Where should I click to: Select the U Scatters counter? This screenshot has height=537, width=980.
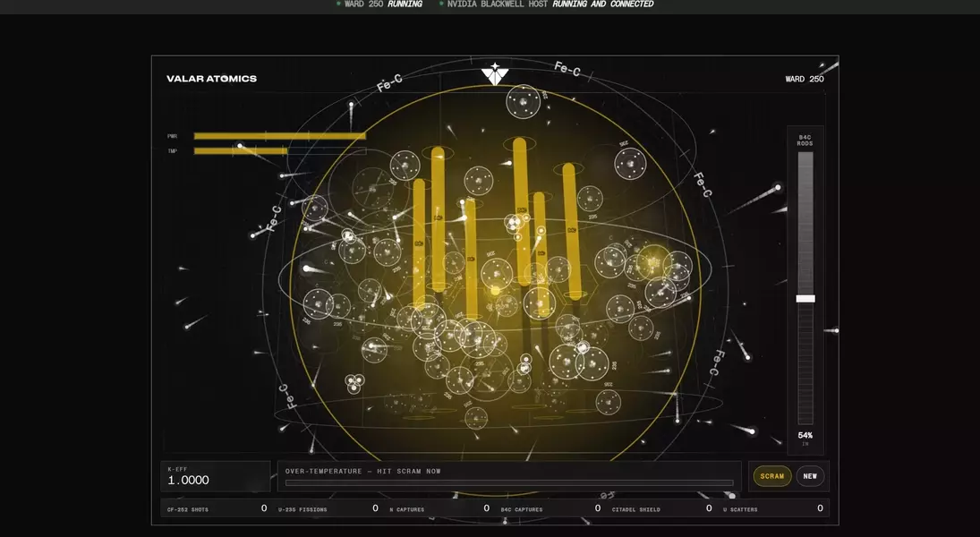(772, 509)
